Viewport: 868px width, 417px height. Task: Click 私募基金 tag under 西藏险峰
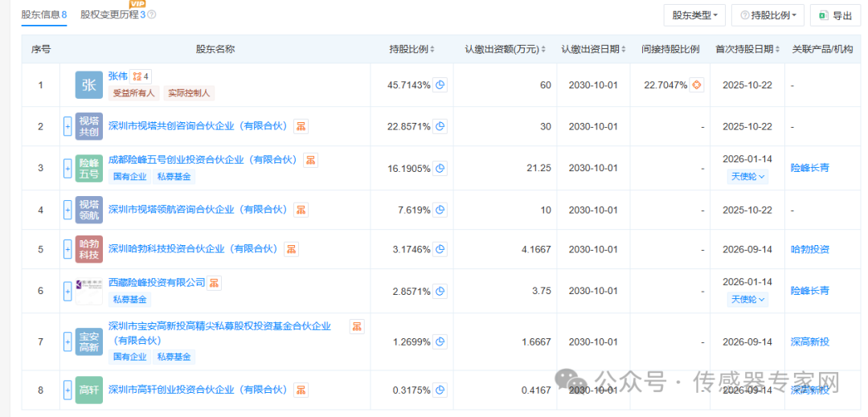coord(129,299)
